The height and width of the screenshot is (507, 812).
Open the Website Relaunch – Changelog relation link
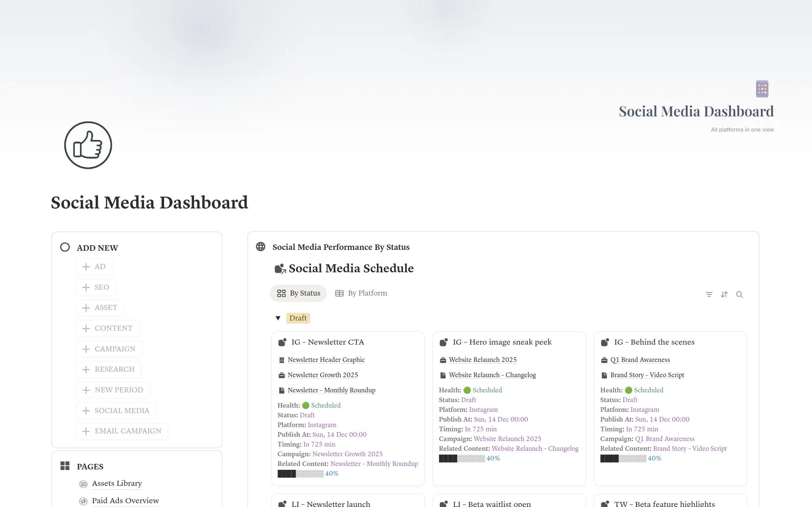point(492,375)
